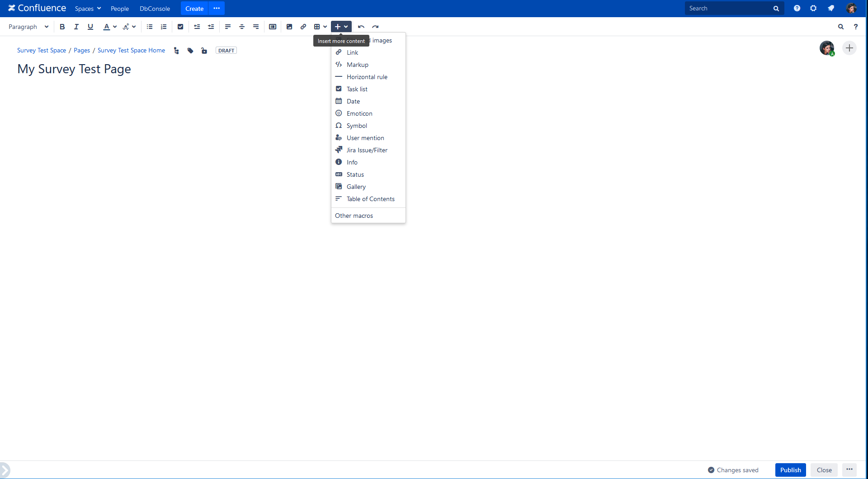This screenshot has width=868, height=479.
Task: Click the undo arrow
Action: 361,27
